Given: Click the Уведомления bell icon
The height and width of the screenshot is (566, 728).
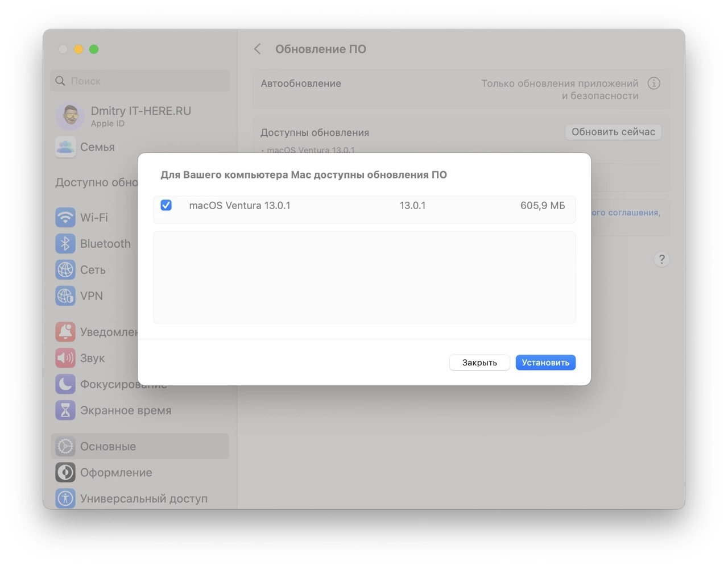Looking at the screenshot, I should tap(65, 331).
